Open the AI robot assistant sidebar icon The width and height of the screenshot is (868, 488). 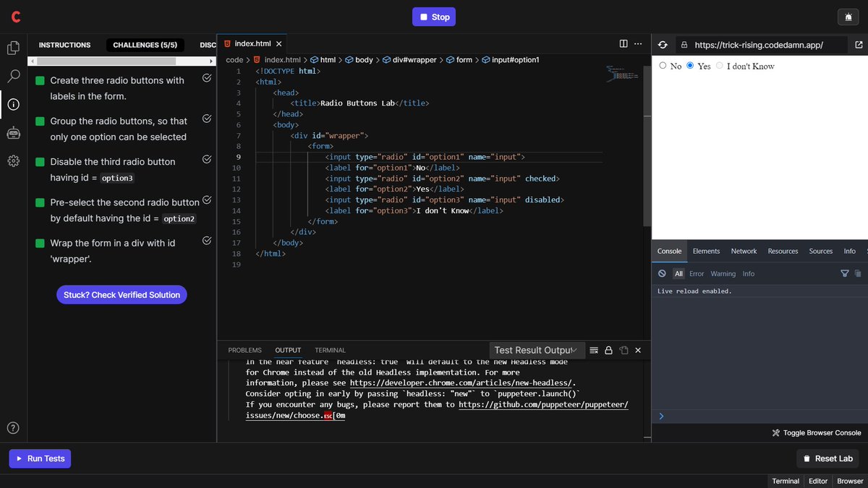pyautogui.click(x=13, y=132)
